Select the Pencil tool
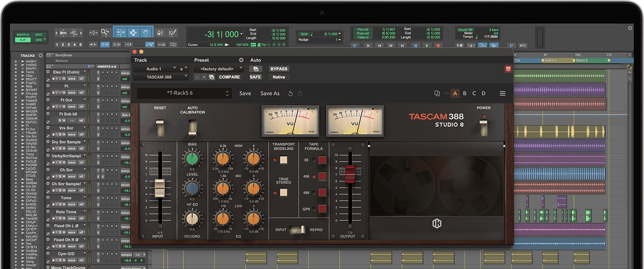Viewport: 644px width, 269px height. coord(173,33)
